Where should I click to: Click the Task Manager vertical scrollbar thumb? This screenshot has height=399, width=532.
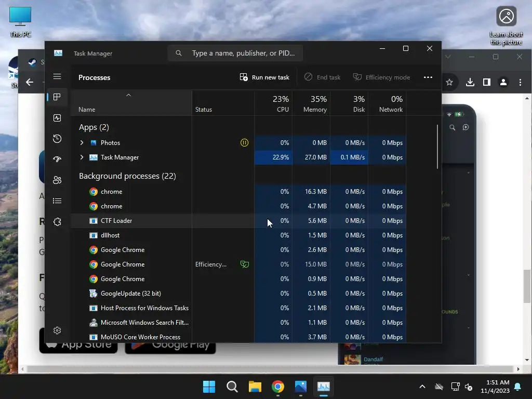click(x=437, y=147)
